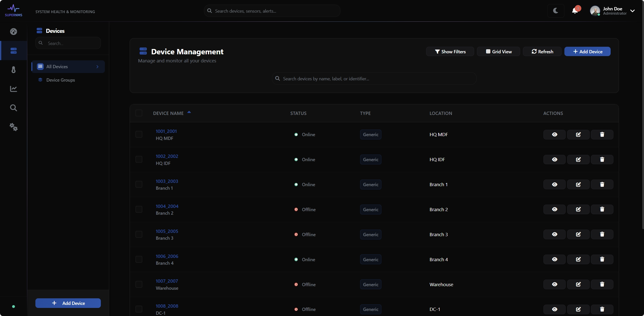Focus search devices by name, label field

click(374, 79)
